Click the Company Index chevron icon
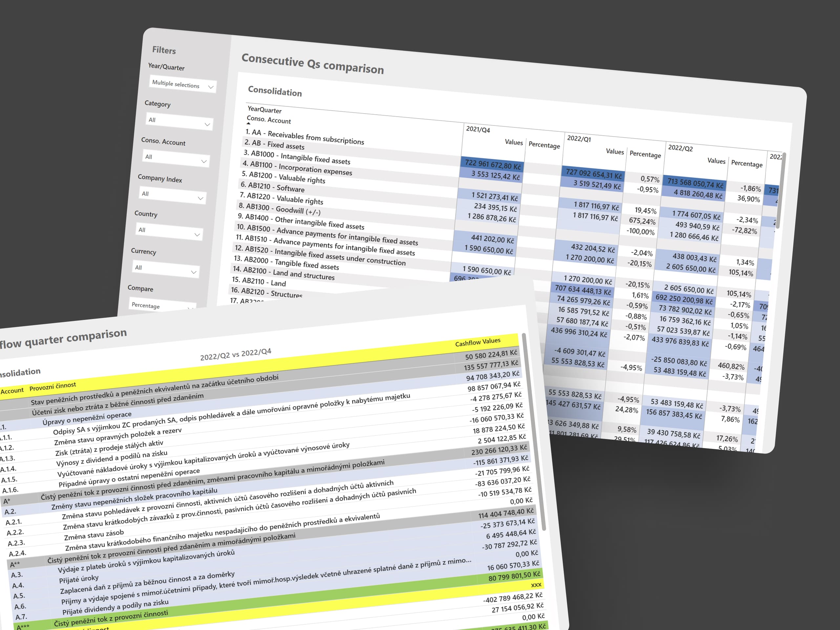 200,198
